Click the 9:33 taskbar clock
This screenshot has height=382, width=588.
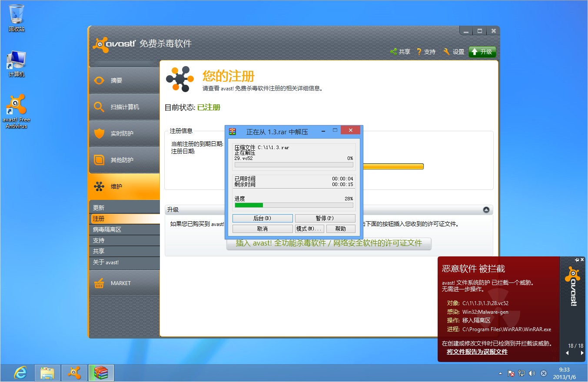565,373
